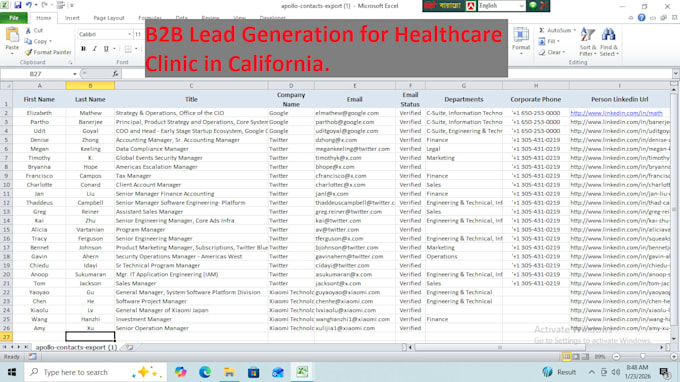Open the Format cells button
Viewport: 680px width, 382px height.
(x=521, y=40)
